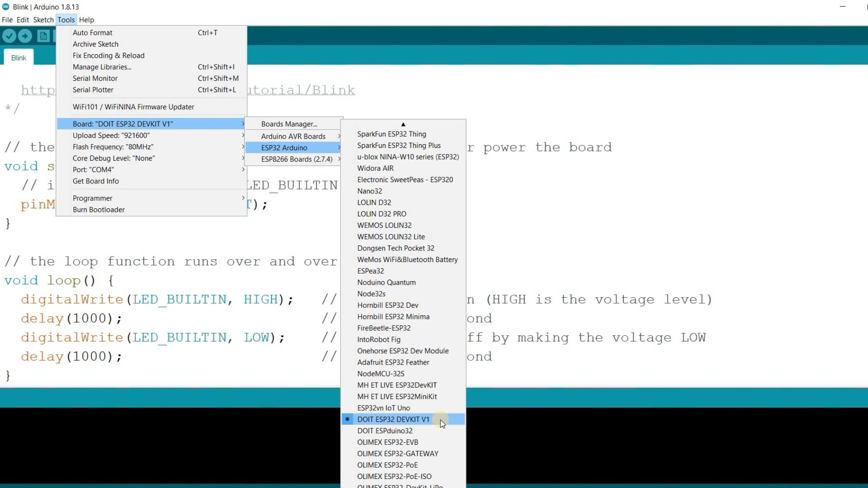868x488 pixels.
Task: Select DOIT ESPduino32 board option
Action: click(x=385, y=430)
